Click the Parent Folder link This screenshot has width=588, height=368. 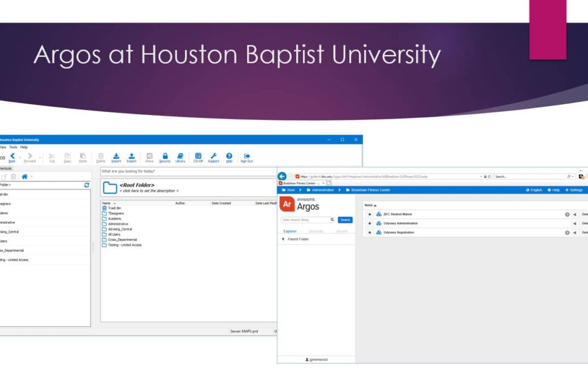pos(295,239)
